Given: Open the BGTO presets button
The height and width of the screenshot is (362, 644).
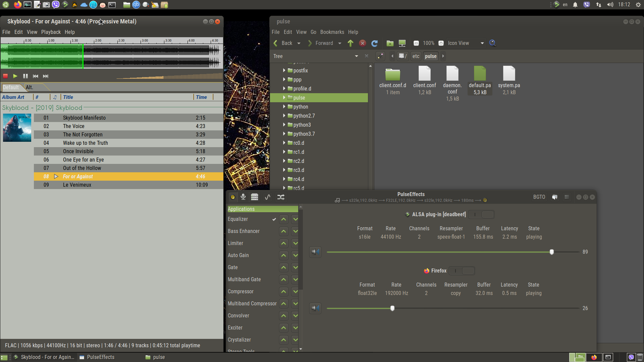Looking at the screenshot, I should coord(539,197).
